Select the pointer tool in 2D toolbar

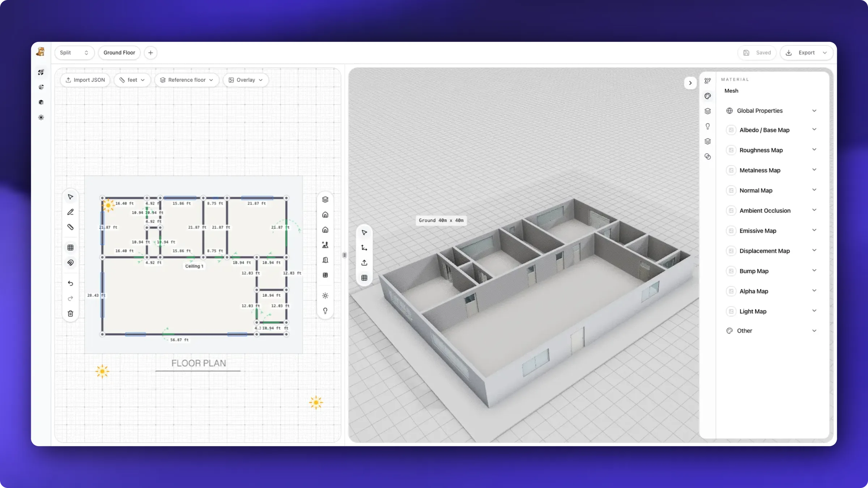point(71,197)
